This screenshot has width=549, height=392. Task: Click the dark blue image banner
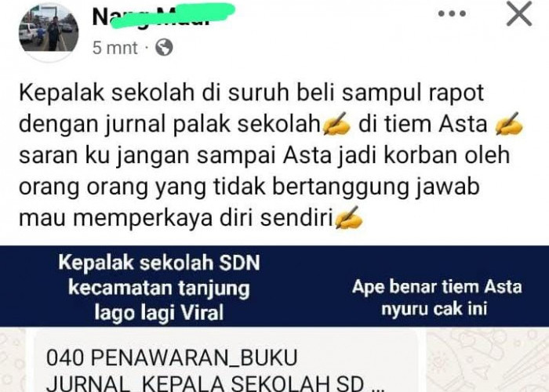[274, 286]
